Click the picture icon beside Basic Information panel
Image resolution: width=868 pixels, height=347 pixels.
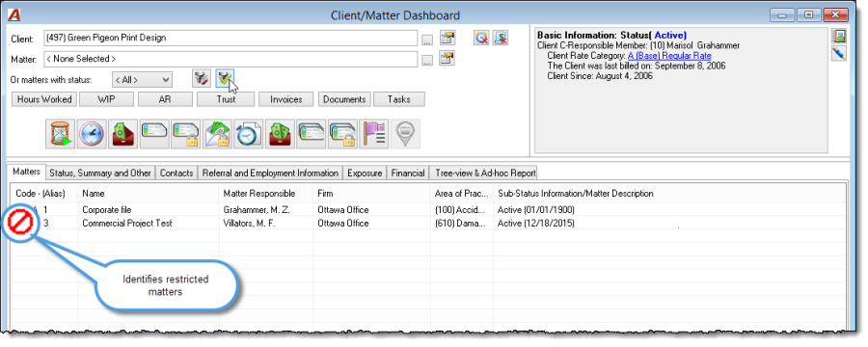[839, 37]
